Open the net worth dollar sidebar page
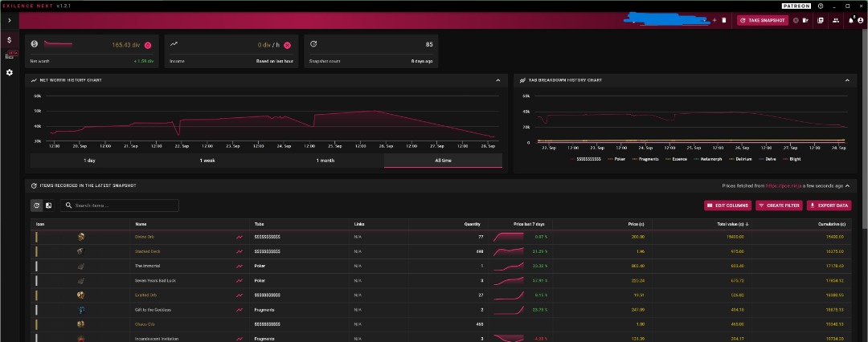The width and height of the screenshot is (868, 342). tap(9, 39)
